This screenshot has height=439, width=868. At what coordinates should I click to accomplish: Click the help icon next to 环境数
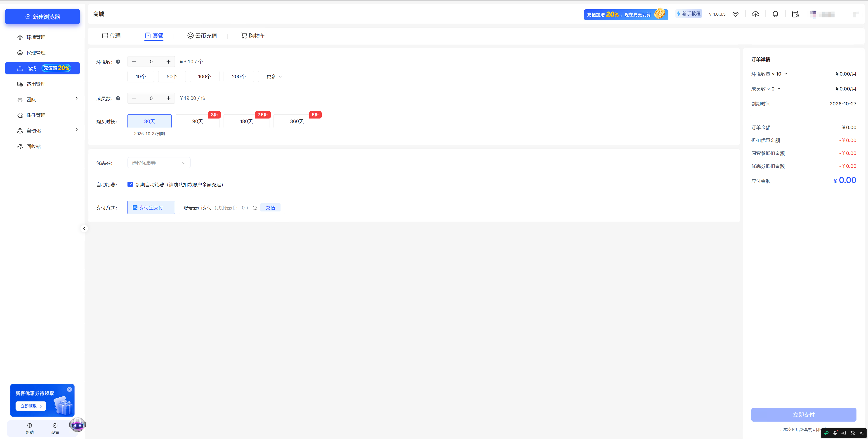click(x=118, y=62)
